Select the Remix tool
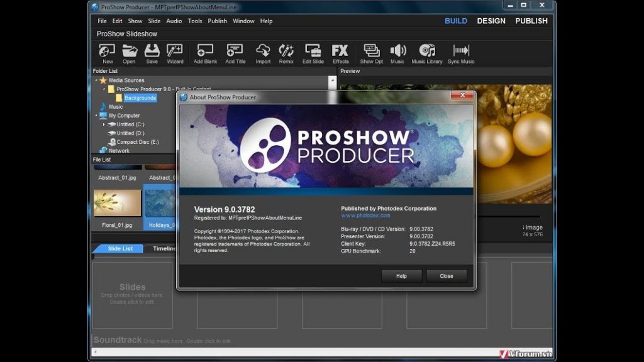This screenshot has width=644, height=362. [286, 54]
